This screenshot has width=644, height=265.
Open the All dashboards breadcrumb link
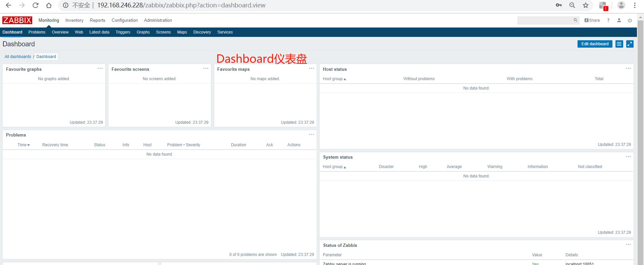(18, 57)
